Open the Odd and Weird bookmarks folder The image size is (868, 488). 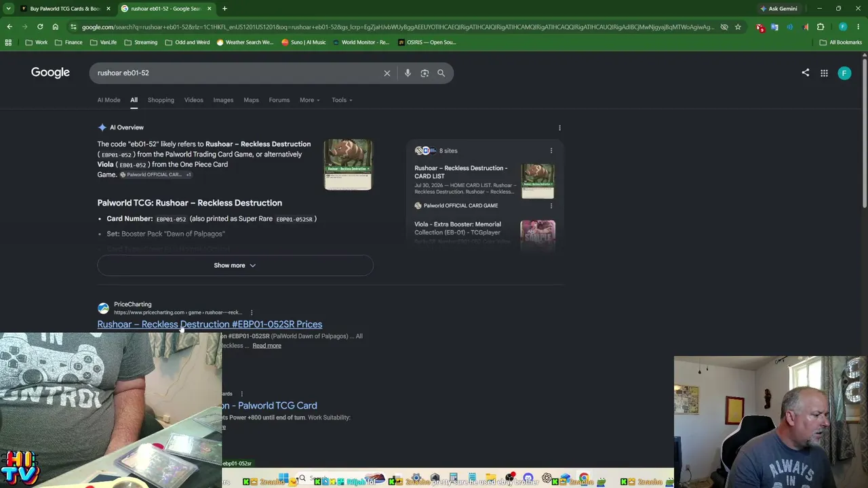pos(187,42)
